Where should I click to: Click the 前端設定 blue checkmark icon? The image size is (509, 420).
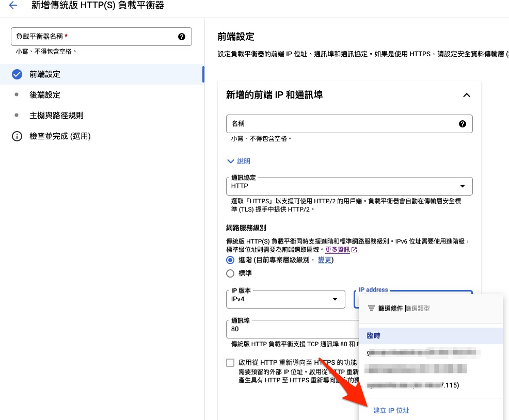tap(17, 74)
